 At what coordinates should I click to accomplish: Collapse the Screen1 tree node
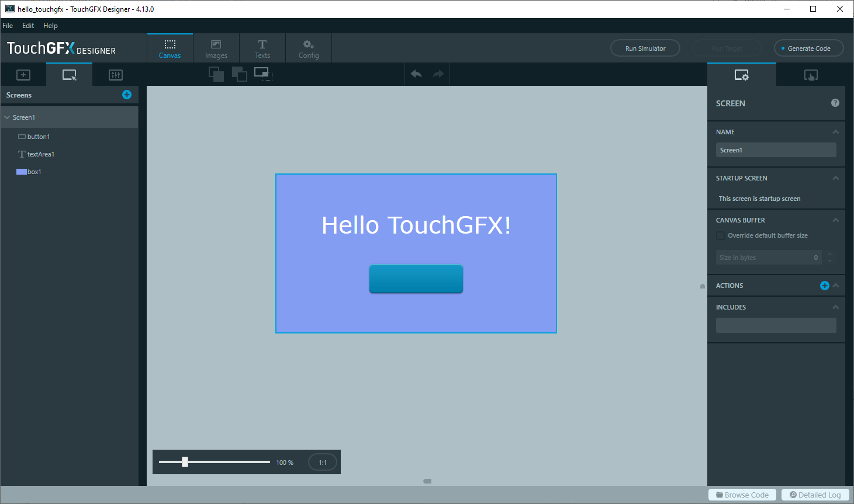pyautogui.click(x=7, y=117)
